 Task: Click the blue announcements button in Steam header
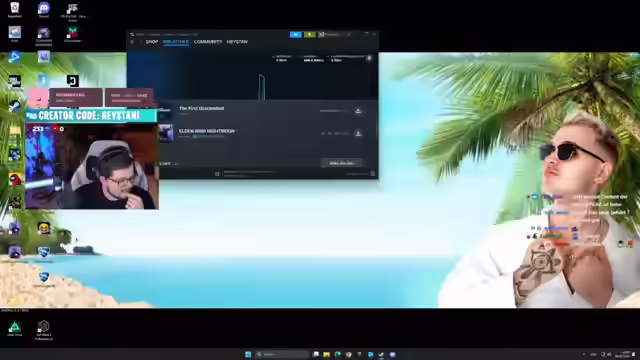click(296, 35)
